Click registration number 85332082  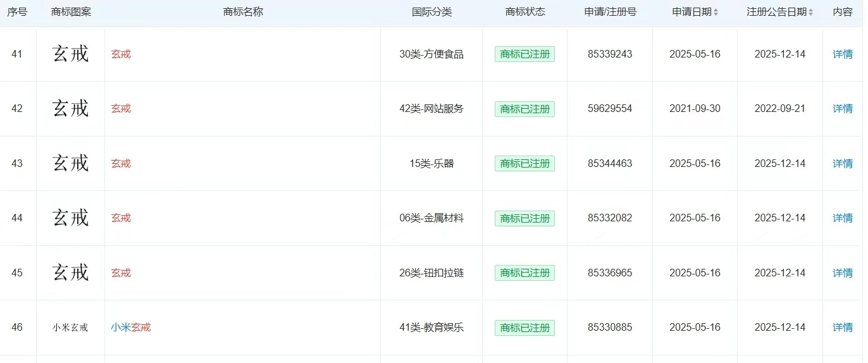point(610,218)
